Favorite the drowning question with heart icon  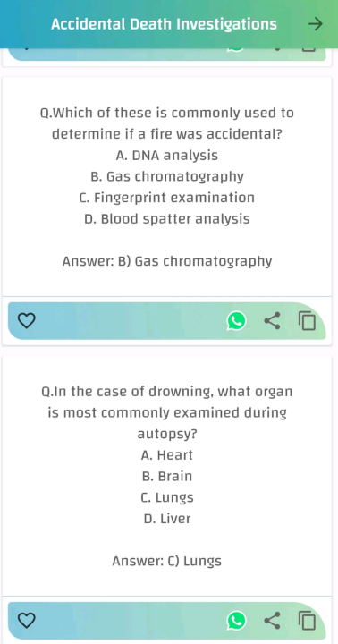(26, 620)
